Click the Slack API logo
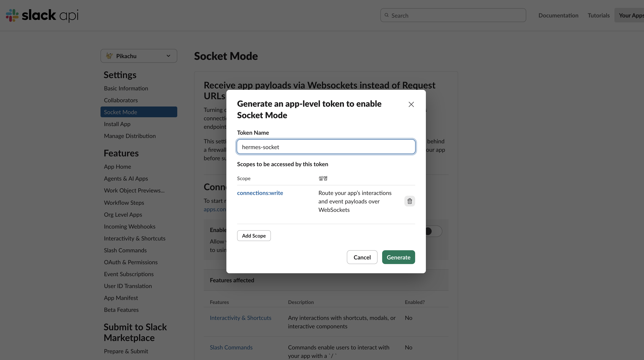This screenshot has width=644, height=360. point(42,16)
